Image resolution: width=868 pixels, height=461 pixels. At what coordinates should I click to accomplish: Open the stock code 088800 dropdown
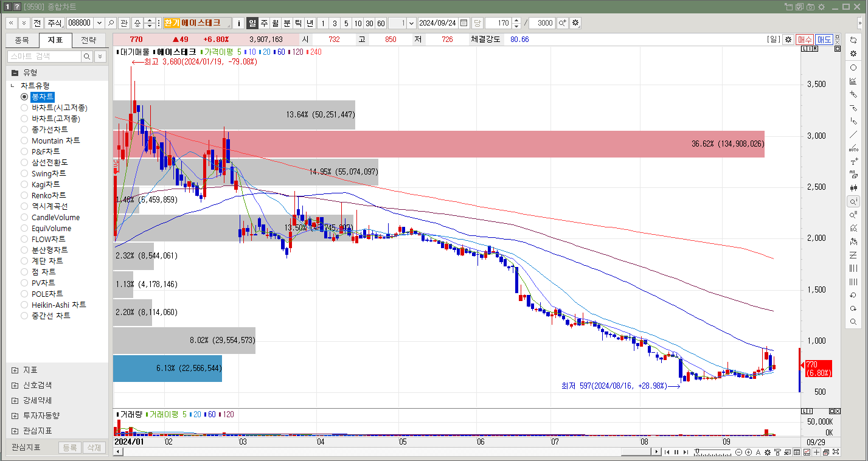(x=99, y=23)
